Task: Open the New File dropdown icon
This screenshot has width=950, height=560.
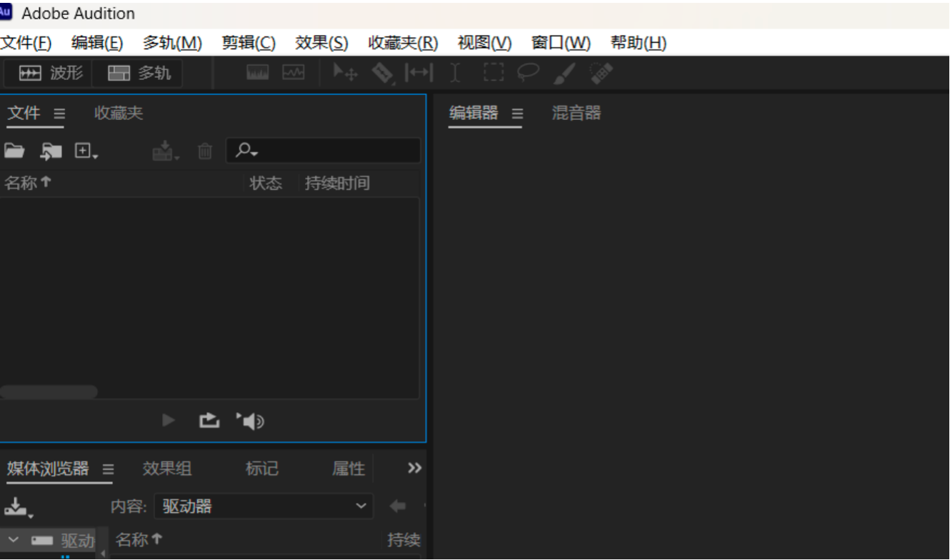Action: click(86, 151)
